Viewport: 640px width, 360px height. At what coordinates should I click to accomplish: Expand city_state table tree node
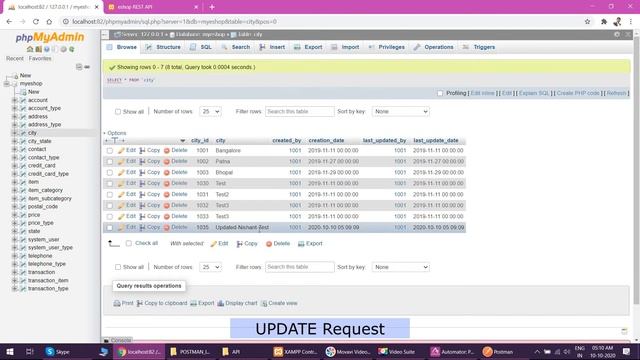[15, 141]
